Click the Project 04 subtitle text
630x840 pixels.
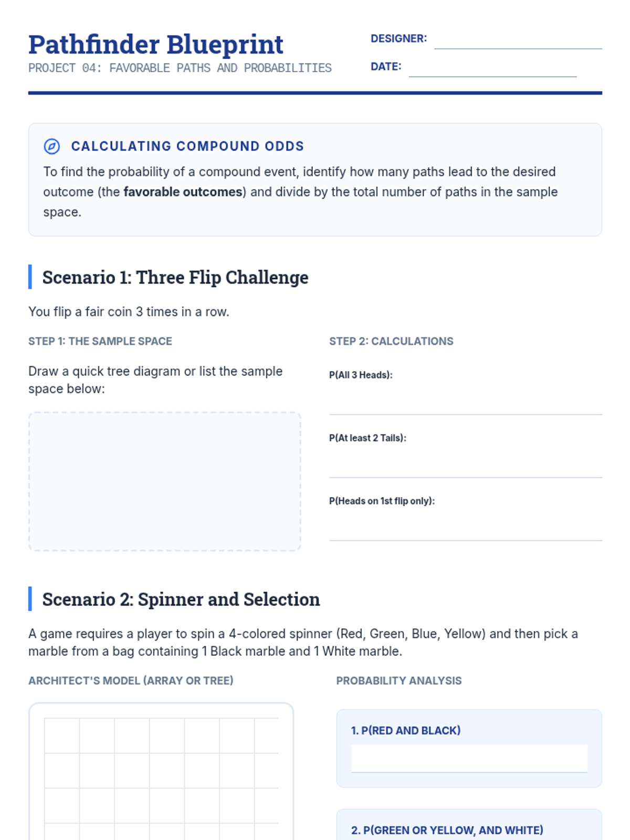(180, 68)
